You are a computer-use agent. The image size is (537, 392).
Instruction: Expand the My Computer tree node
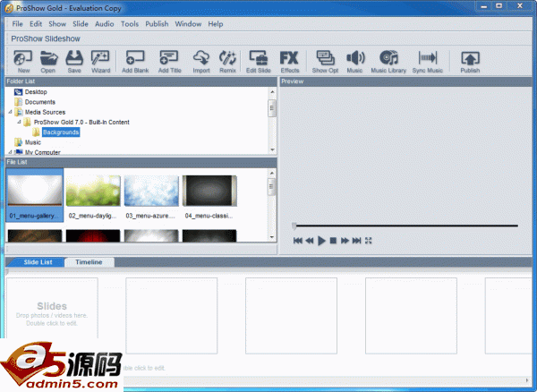click(10, 152)
